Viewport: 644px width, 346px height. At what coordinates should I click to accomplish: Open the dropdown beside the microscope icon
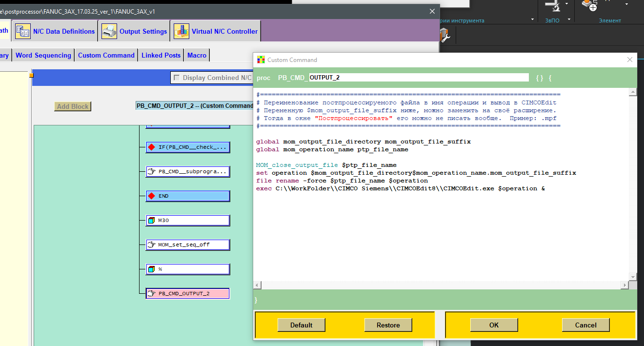point(566,4)
